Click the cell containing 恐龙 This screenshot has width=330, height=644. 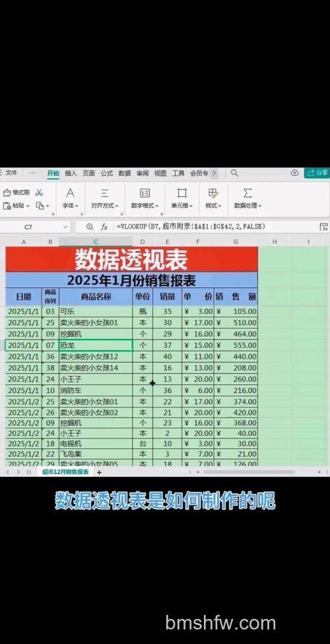[x=96, y=345]
